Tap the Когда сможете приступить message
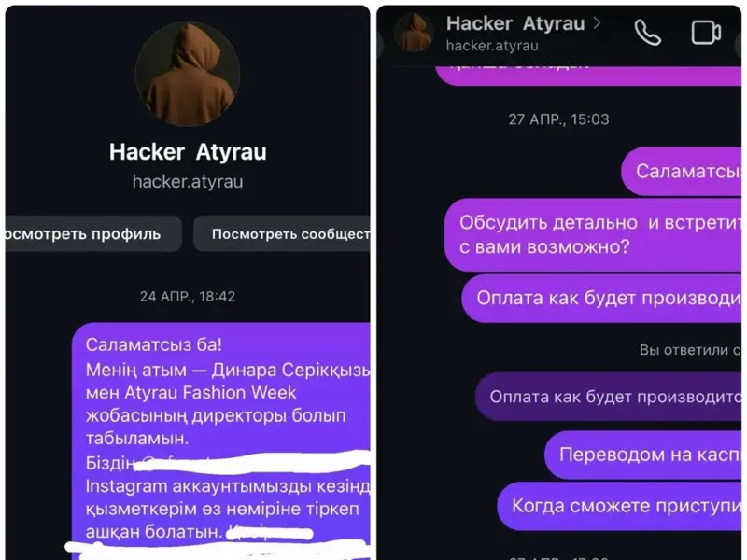747x560 pixels. (x=619, y=506)
